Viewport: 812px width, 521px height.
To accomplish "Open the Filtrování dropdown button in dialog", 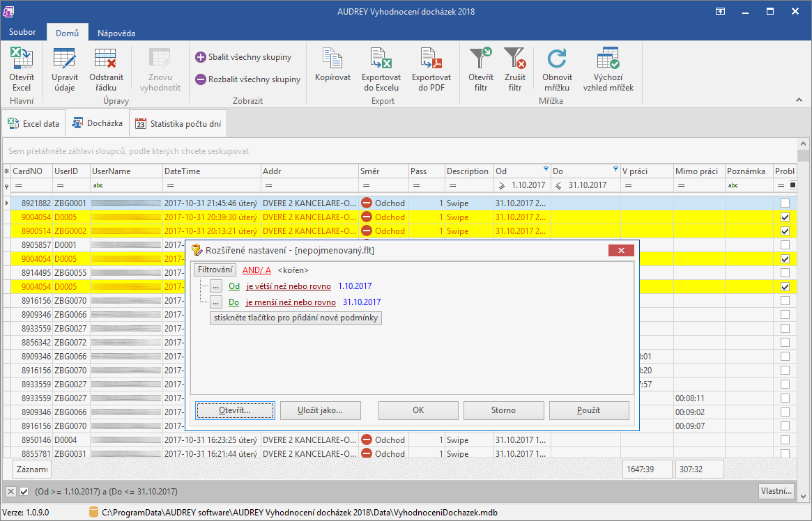I will click(215, 270).
